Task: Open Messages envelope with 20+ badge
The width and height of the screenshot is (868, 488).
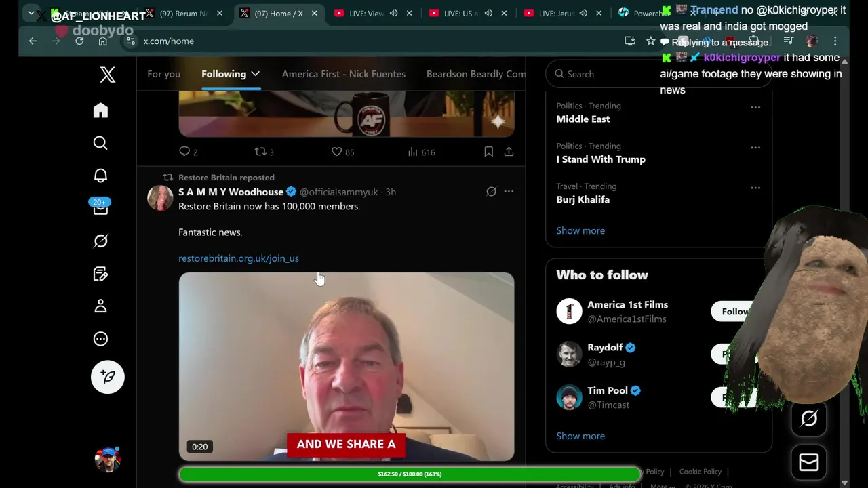Action: tap(100, 208)
